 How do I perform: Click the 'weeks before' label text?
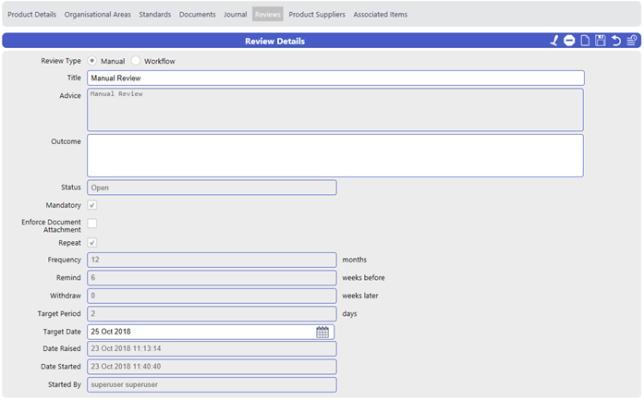point(363,278)
